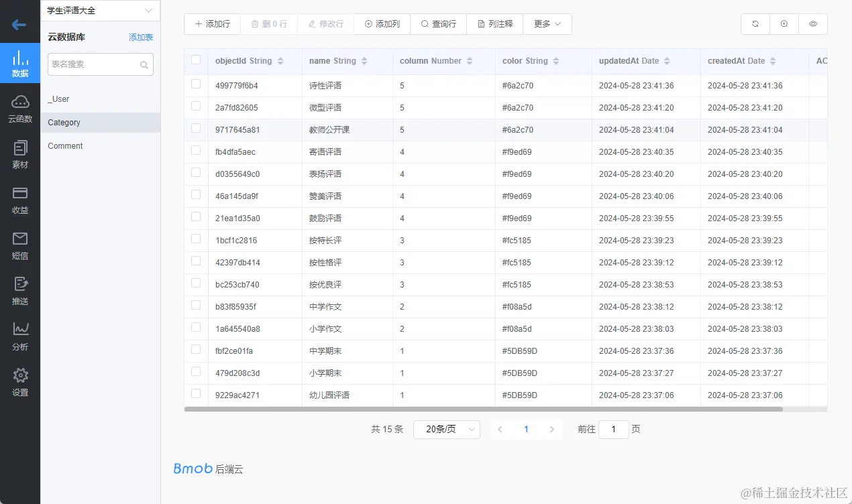Open the 短信 SMS section
The image size is (852, 504).
point(20,245)
